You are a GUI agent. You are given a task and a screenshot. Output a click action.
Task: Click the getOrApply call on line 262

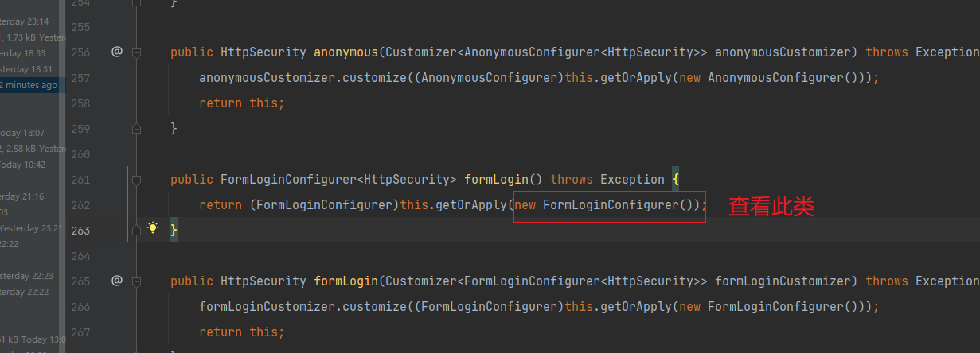point(471,205)
